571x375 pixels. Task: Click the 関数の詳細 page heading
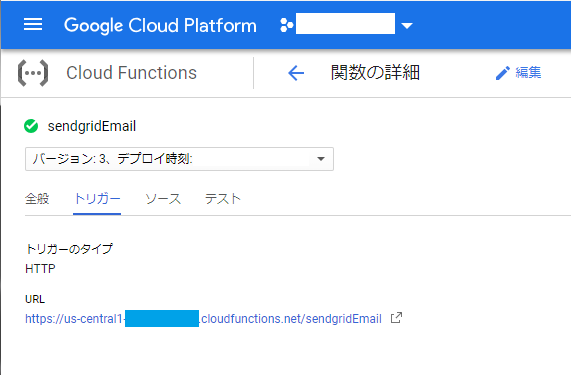(375, 72)
